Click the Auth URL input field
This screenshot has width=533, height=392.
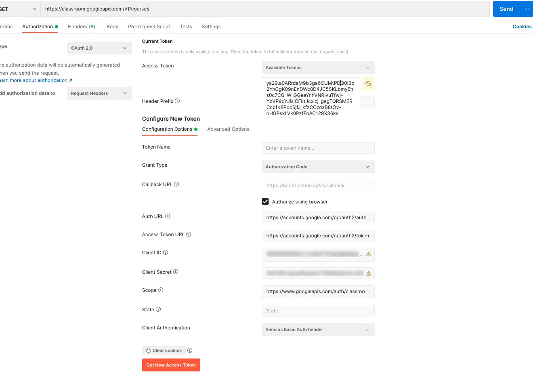click(318, 218)
